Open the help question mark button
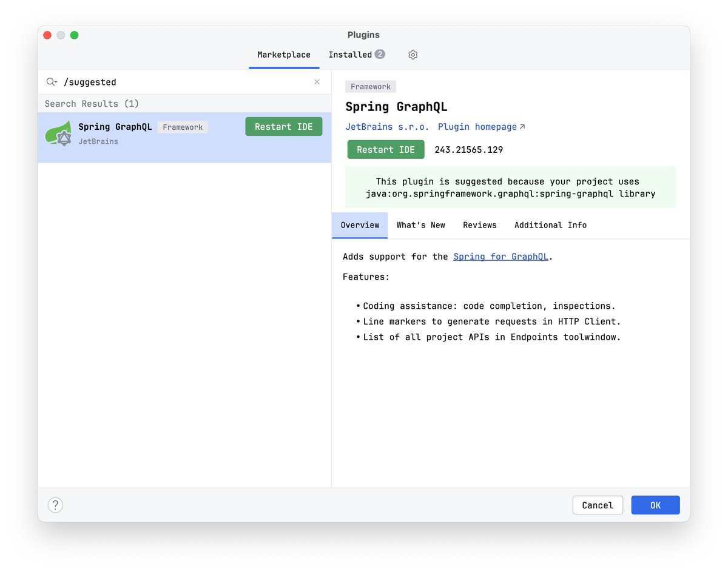Image resolution: width=728 pixels, height=572 pixels. coord(55,505)
